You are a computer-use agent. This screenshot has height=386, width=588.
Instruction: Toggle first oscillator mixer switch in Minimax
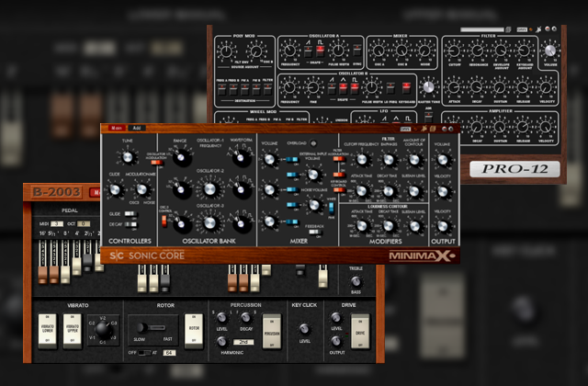click(x=291, y=160)
